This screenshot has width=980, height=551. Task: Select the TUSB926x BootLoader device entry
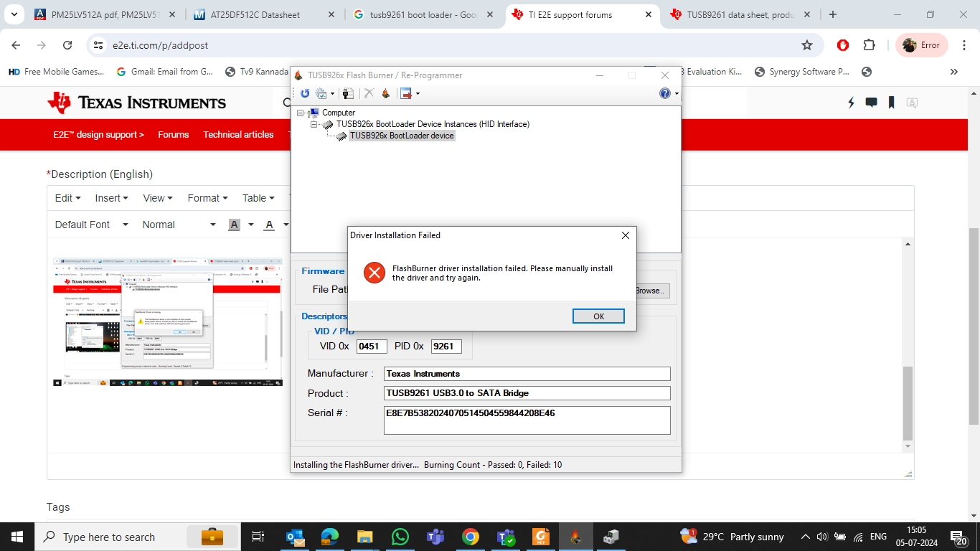tap(402, 136)
